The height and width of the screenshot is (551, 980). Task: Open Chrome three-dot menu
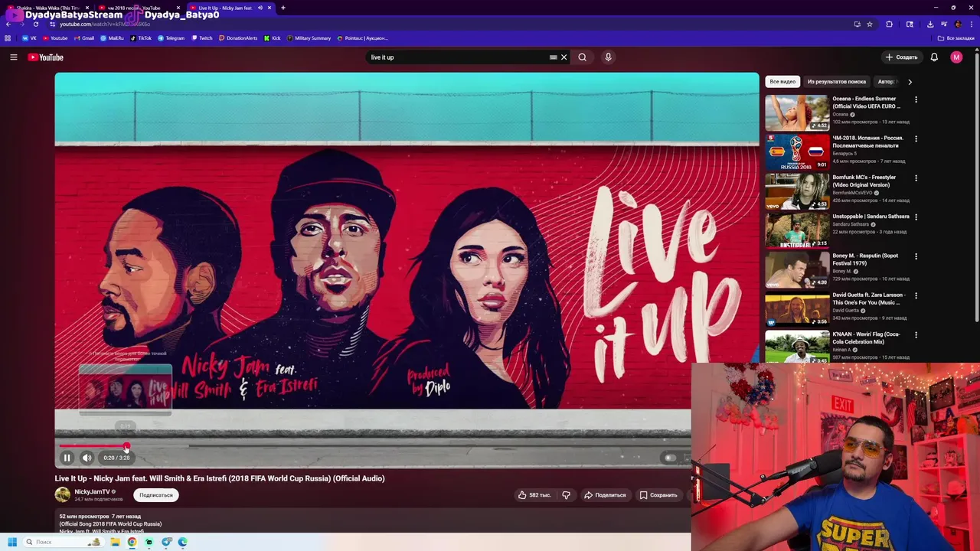pos(972,24)
